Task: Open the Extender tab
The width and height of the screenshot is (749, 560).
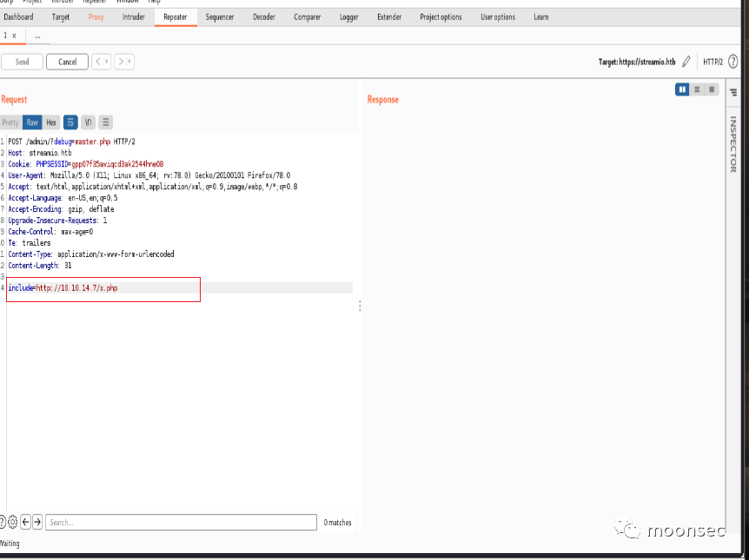Action: coord(389,16)
